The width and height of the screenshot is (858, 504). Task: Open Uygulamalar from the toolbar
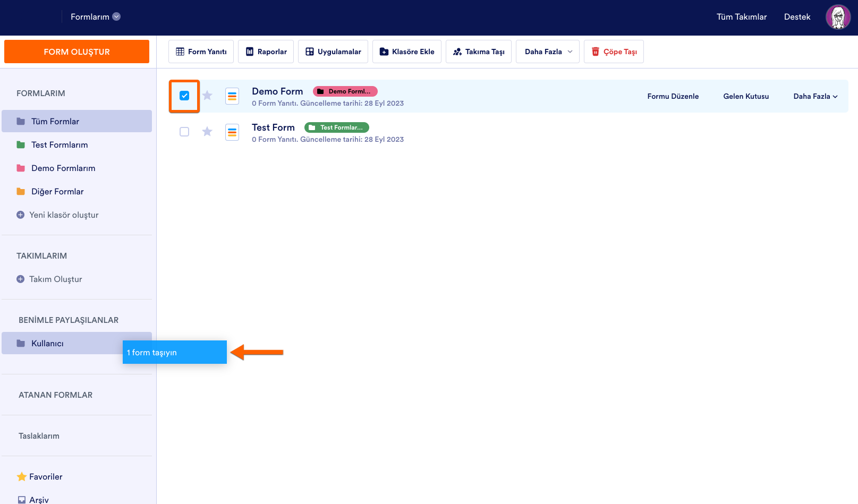point(333,52)
